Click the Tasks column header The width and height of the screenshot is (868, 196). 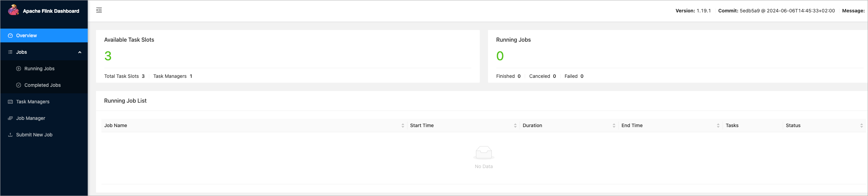732,125
